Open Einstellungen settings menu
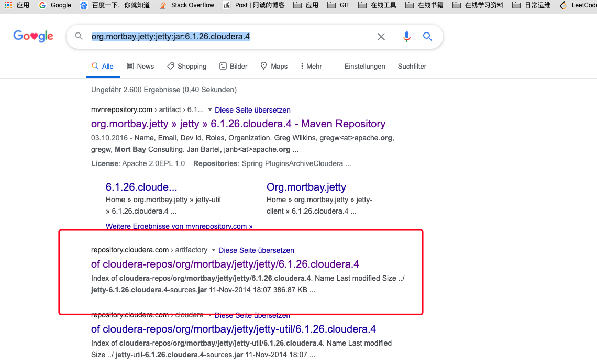The height and width of the screenshot is (364, 597). point(365,66)
